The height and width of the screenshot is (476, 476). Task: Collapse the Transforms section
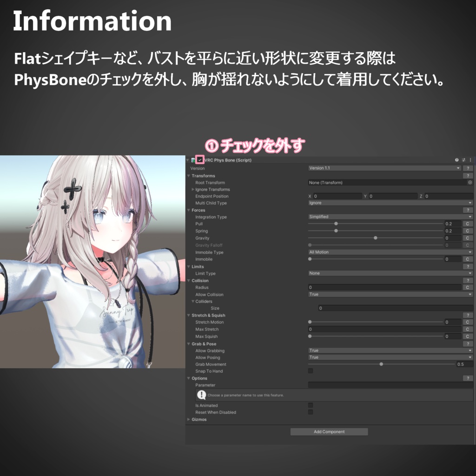[189, 176]
